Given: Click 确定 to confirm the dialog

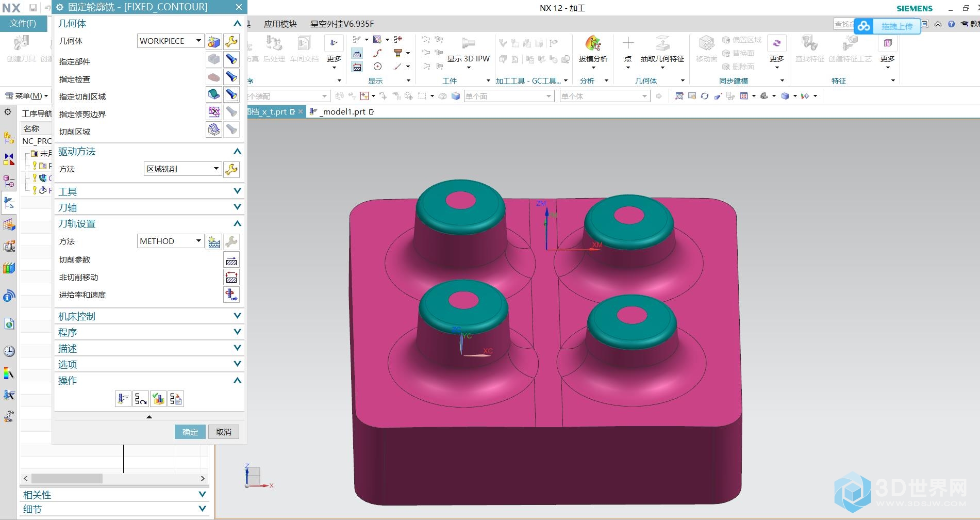Looking at the screenshot, I should pyautogui.click(x=190, y=432).
